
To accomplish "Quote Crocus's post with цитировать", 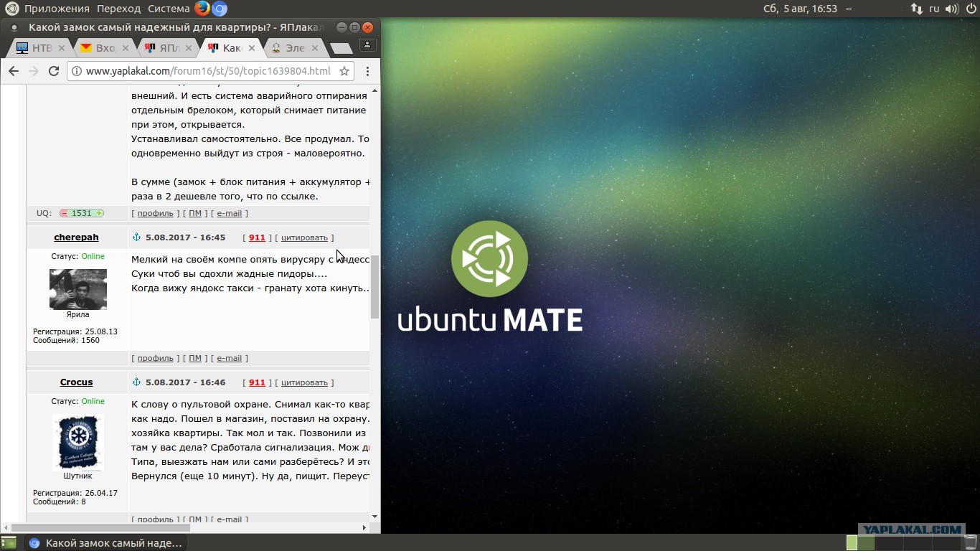I will coord(304,382).
